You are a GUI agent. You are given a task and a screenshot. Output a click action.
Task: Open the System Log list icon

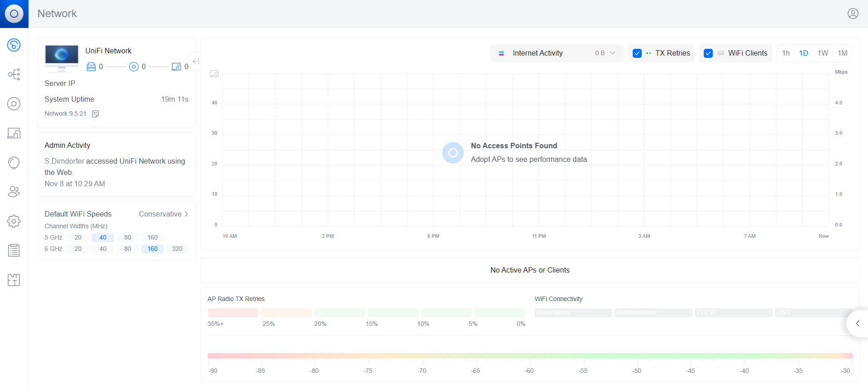pyautogui.click(x=14, y=250)
